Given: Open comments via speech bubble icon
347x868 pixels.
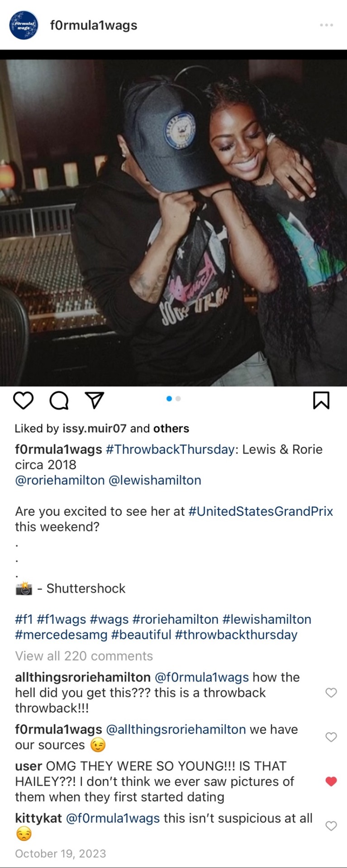Looking at the screenshot, I should pyautogui.click(x=59, y=401).
